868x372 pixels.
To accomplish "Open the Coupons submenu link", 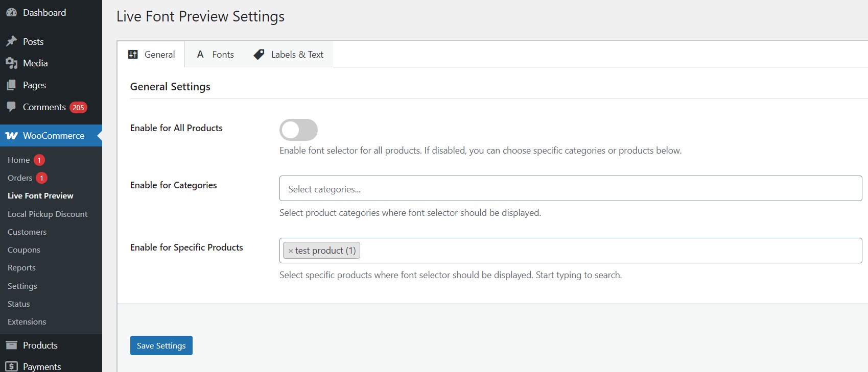I will 24,250.
